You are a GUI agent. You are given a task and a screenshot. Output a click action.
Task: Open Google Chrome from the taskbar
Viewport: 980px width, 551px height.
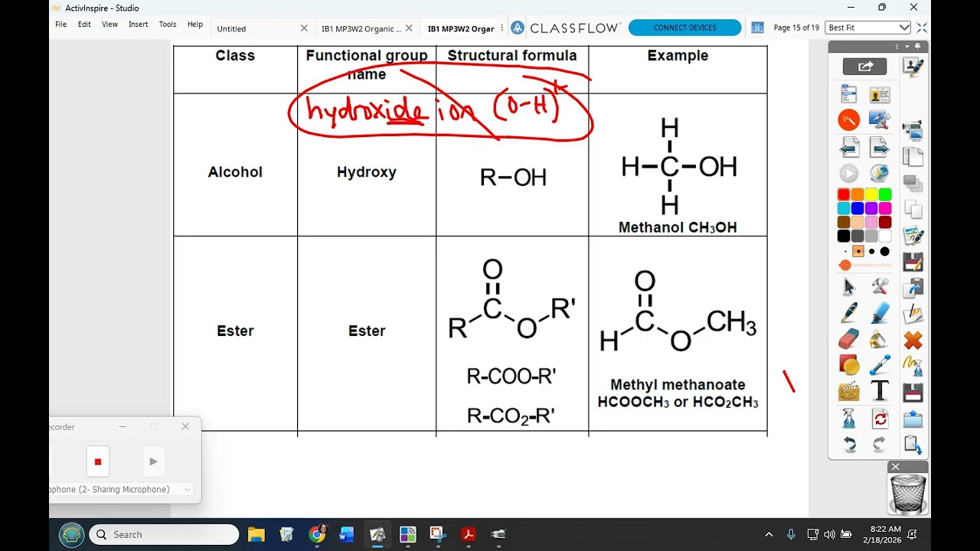pyautogui.click(x=317, y=534)
